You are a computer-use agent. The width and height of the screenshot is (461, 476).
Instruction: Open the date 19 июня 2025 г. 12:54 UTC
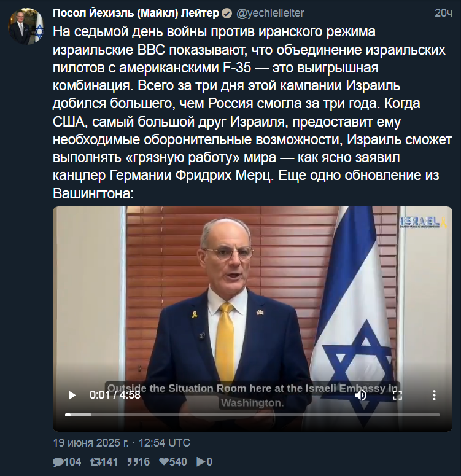pyautogui.click(x=122, y=443)
